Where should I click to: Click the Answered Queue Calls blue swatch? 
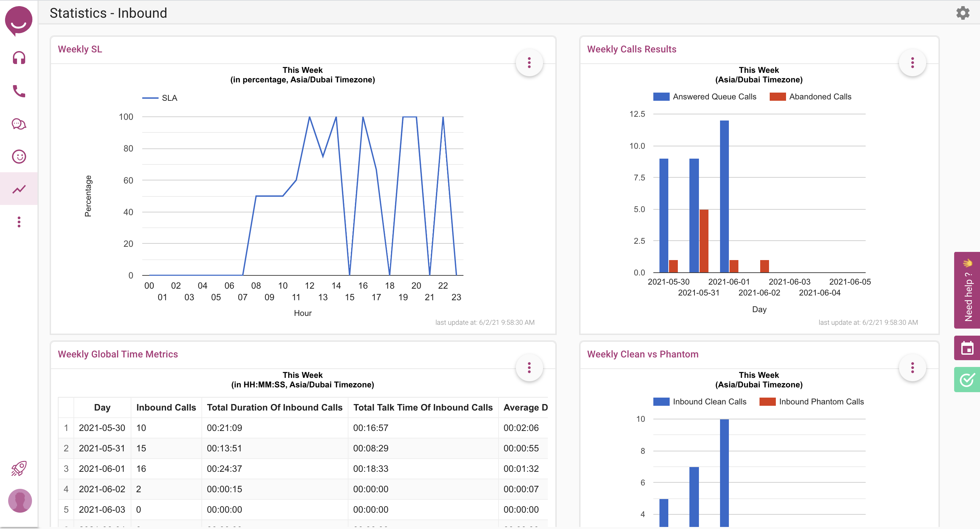click(x=661, y=97)
